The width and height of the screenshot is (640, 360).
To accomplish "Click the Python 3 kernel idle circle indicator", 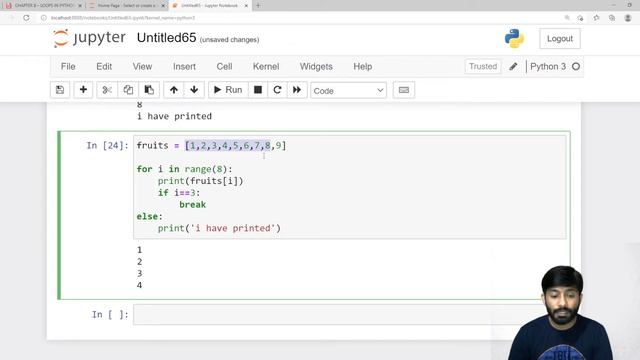I will click(576, 67).
